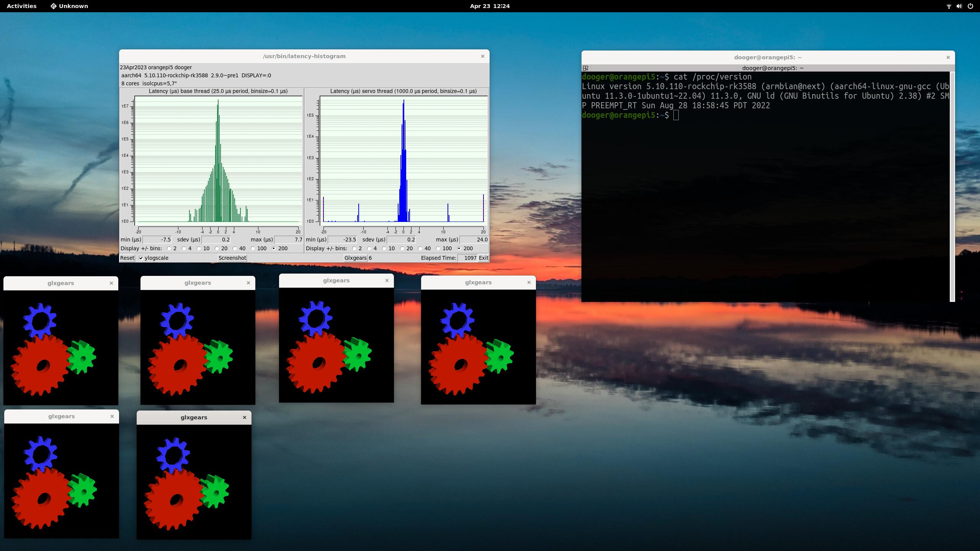Click base thread sdev value field
The image size is (980, 551).
point(216,240)
